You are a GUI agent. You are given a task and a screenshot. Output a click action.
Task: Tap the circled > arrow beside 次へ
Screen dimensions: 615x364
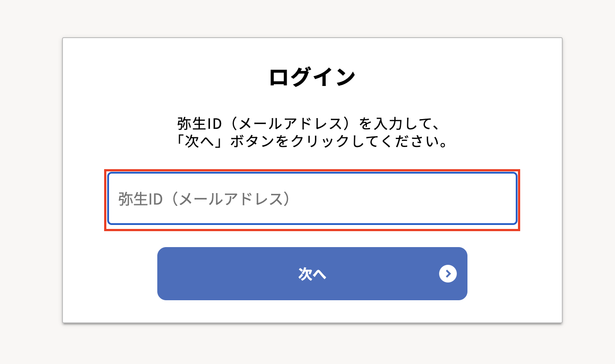coord(448,274)
